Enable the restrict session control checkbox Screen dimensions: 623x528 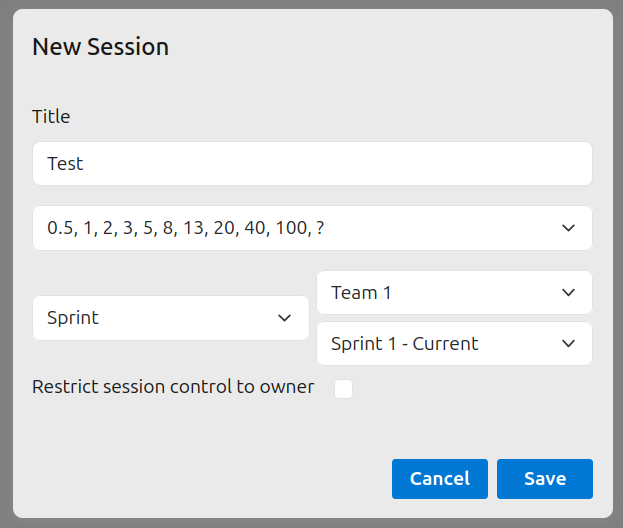coord(343,389)
